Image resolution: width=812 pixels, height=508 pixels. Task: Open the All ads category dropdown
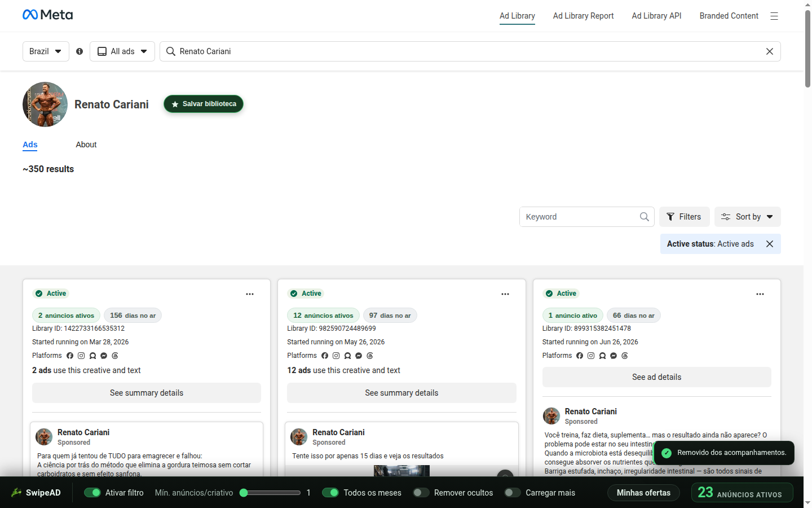click(x=122, y=51)
